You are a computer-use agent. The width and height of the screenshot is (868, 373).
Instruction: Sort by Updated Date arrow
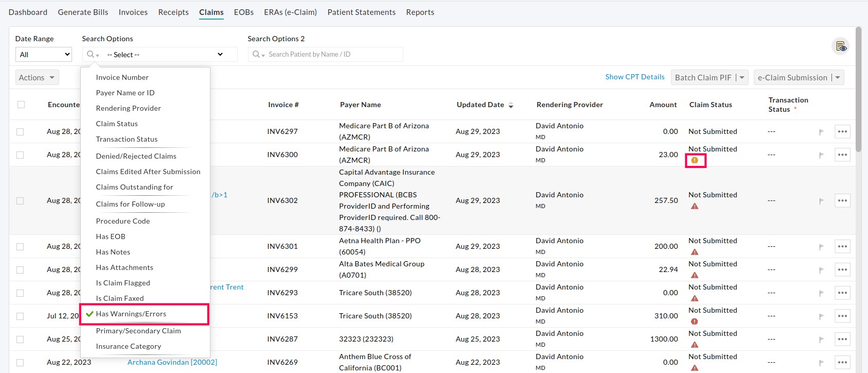click(511, 105)
